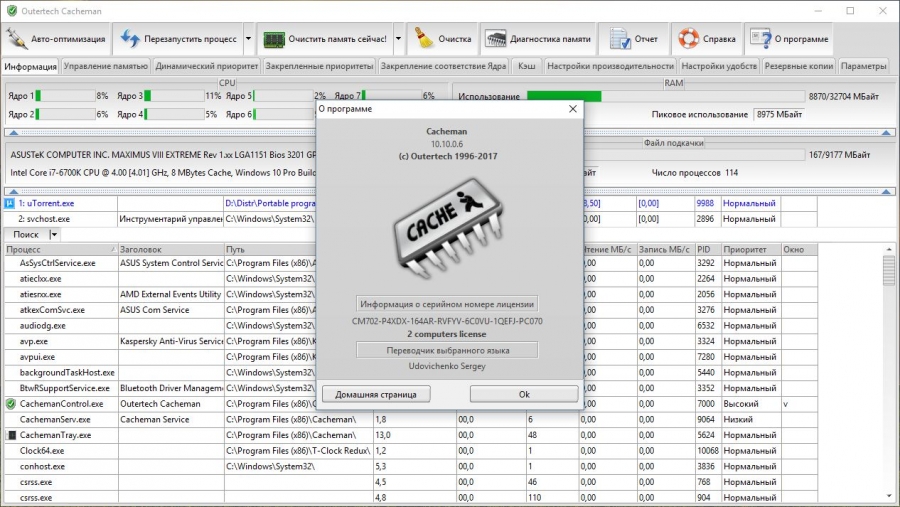Sort by the Заголовок column header
Screen dimensions: 900x507
pyautogui.click(x=170, y=249)
